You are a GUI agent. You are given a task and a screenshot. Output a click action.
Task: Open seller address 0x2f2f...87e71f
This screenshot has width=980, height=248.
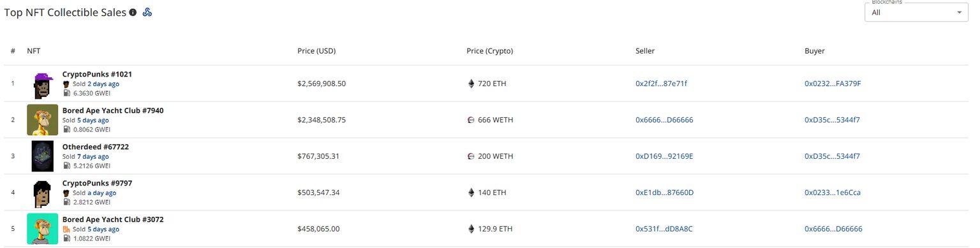662,84
